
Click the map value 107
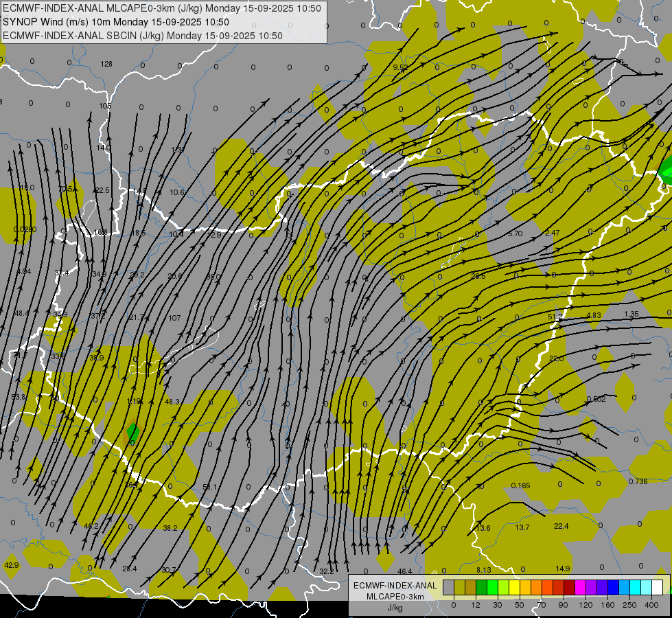tap(174, 318)
